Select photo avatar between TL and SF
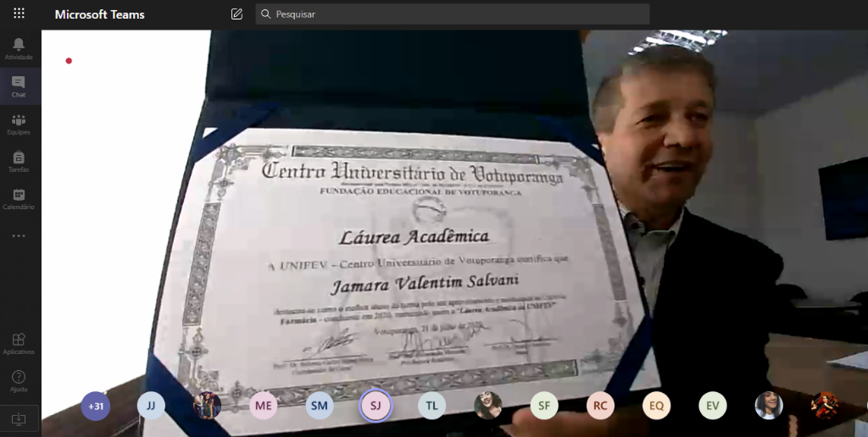The width and height of the screenshot is (868, 437). (x=488, y=406)
